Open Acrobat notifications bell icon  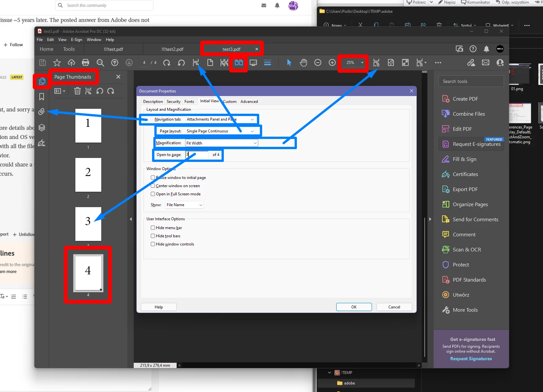(486, 49)
